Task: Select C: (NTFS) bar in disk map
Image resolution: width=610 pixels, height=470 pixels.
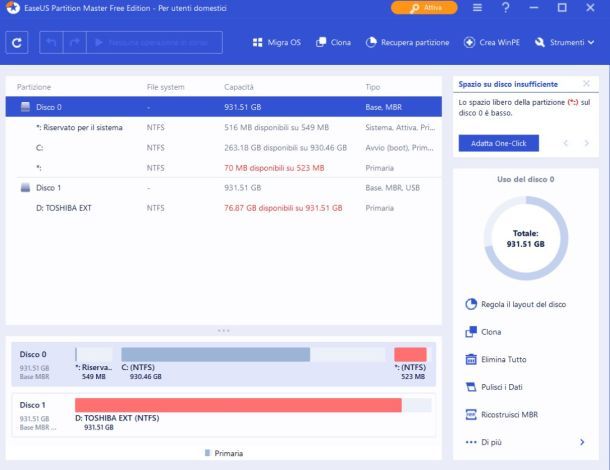Action: coord(253,354)
